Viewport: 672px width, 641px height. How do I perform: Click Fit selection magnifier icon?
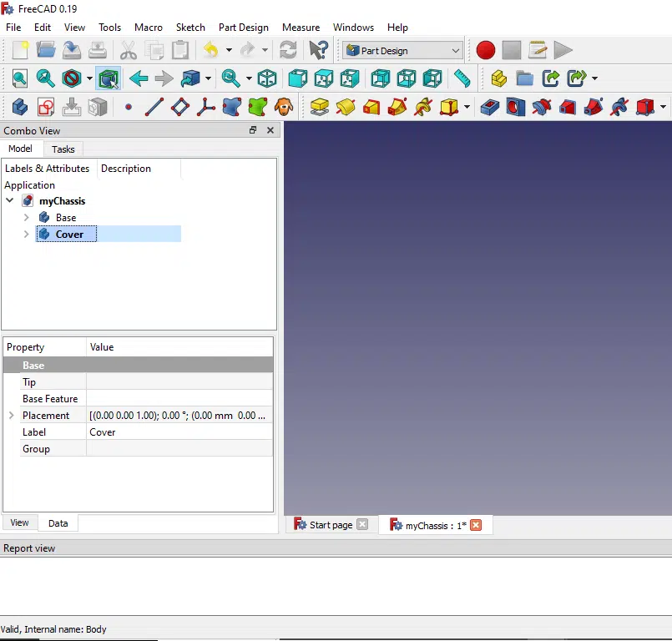coord(45,78)
